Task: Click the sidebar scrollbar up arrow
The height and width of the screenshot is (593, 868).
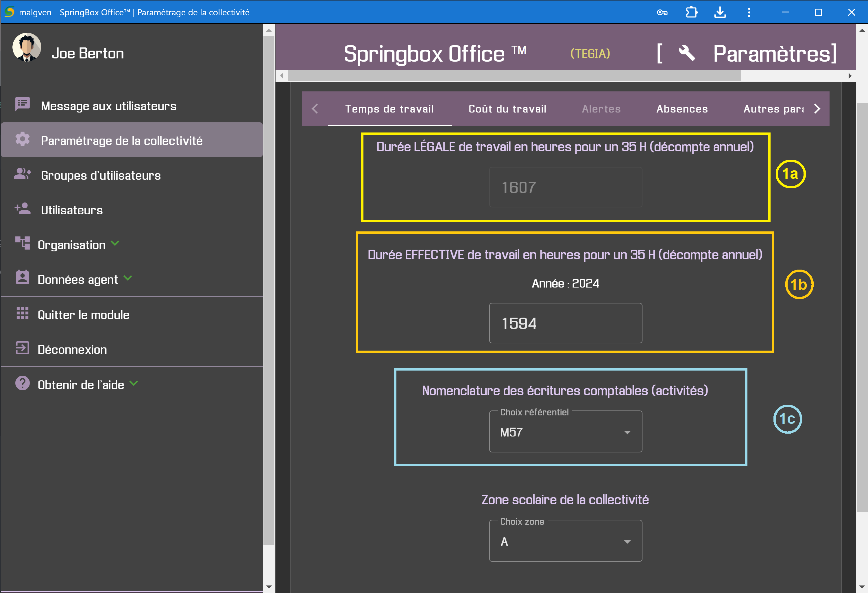Action: (x=269, y=30)
